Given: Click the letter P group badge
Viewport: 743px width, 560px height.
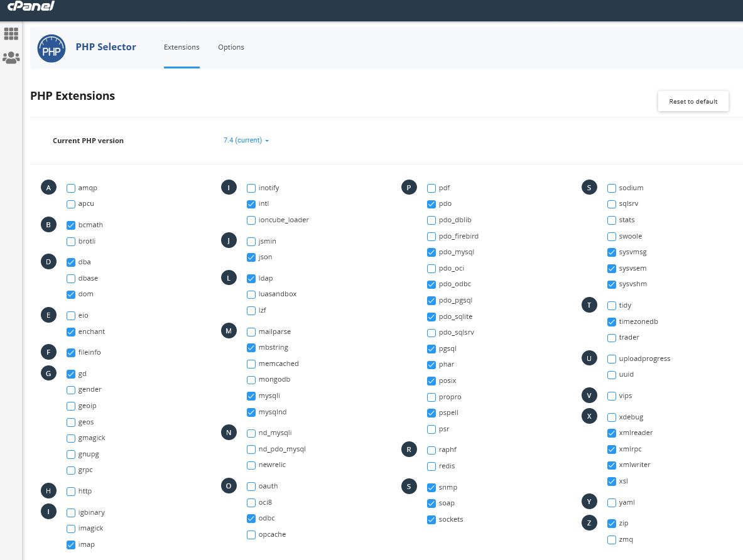Looking at the screenshot, I should (x=409, y=187).
